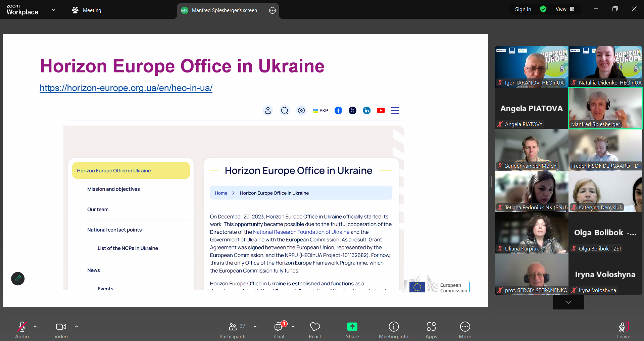Click the Events sidebar item
644x341 pixels.
click(105, 288)
